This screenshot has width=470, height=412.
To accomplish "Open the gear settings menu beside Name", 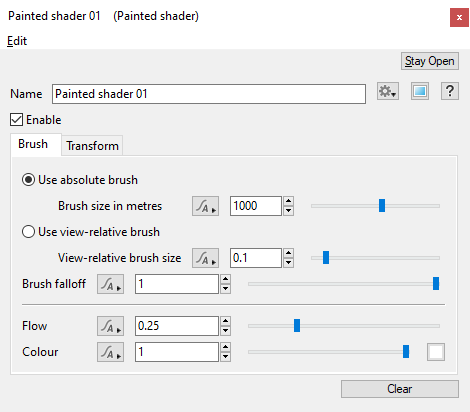I will coord(388,91).
